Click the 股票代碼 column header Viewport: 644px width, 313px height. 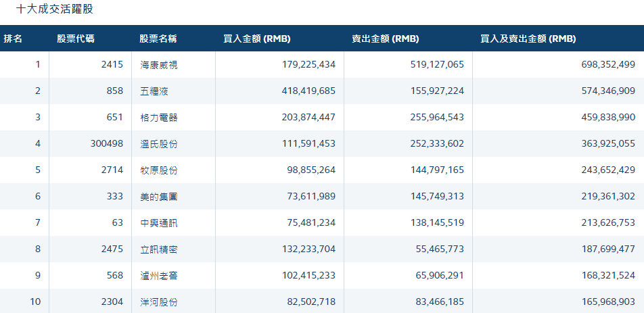pos(76,39)
